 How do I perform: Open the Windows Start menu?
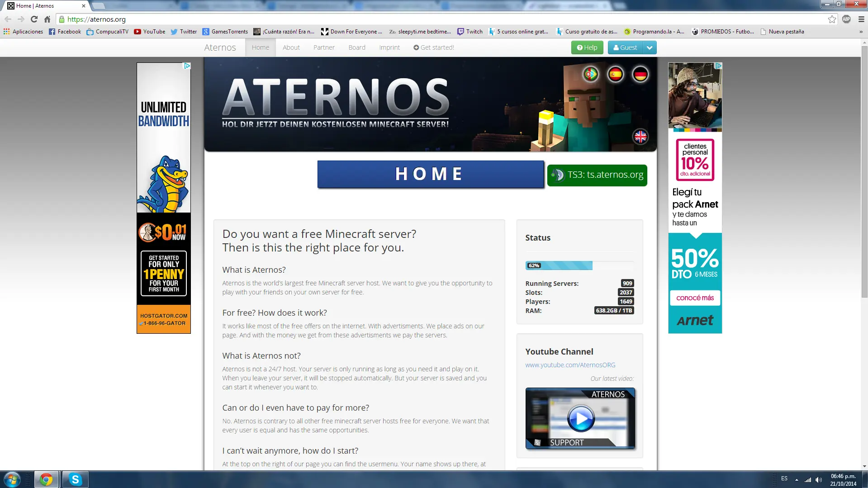(12, 479)
